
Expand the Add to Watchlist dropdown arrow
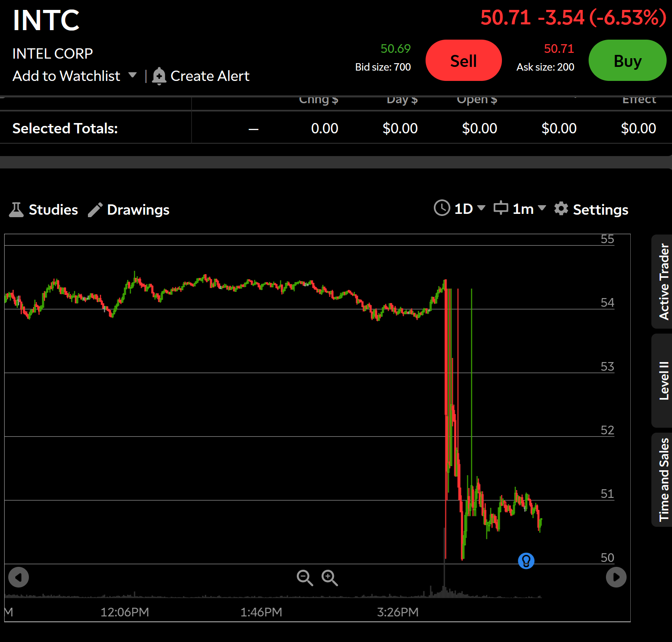[133, 75]
